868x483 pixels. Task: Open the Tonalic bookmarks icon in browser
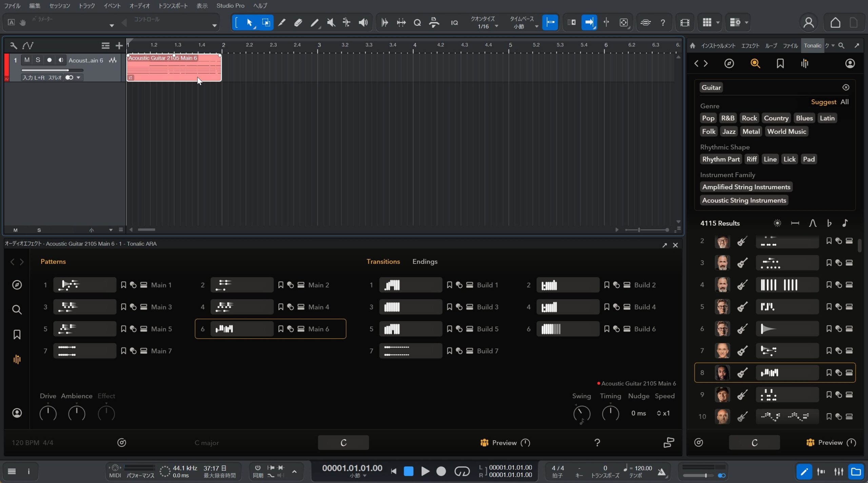tap(780, 63)
